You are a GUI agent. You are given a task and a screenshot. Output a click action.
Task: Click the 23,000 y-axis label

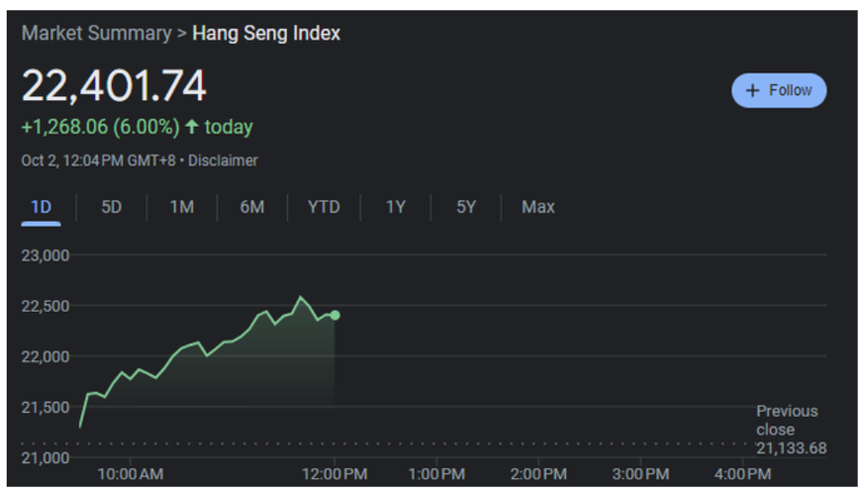45,255
